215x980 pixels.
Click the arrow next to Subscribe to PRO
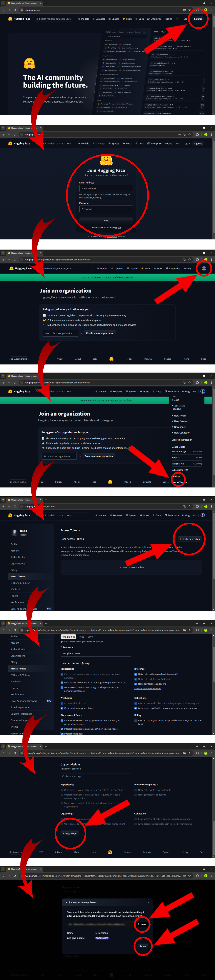point(201,470)
